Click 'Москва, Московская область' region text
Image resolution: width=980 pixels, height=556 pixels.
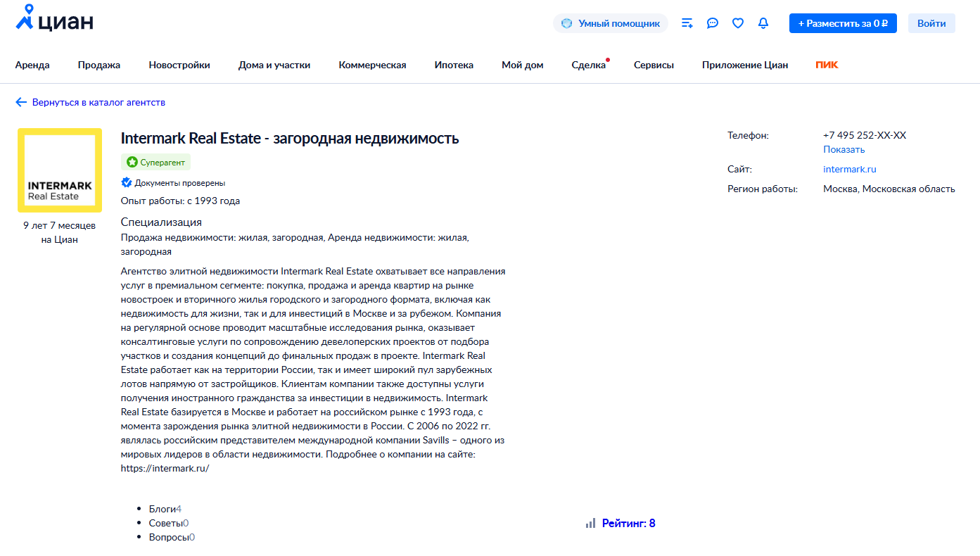(889, 189)
